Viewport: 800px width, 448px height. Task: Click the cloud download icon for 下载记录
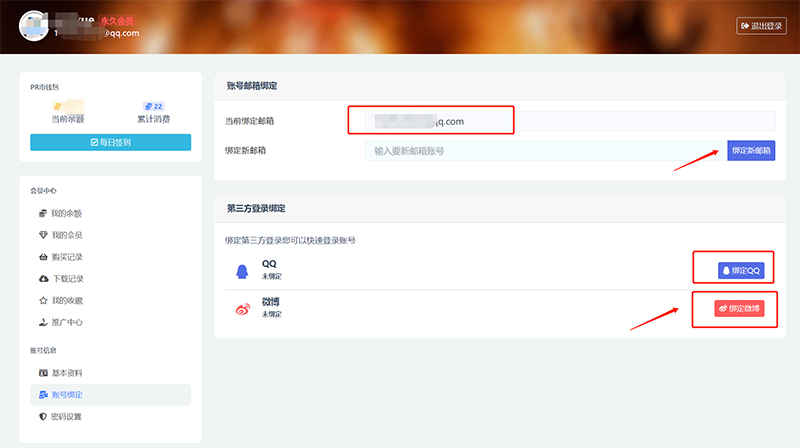pos(43,278)
